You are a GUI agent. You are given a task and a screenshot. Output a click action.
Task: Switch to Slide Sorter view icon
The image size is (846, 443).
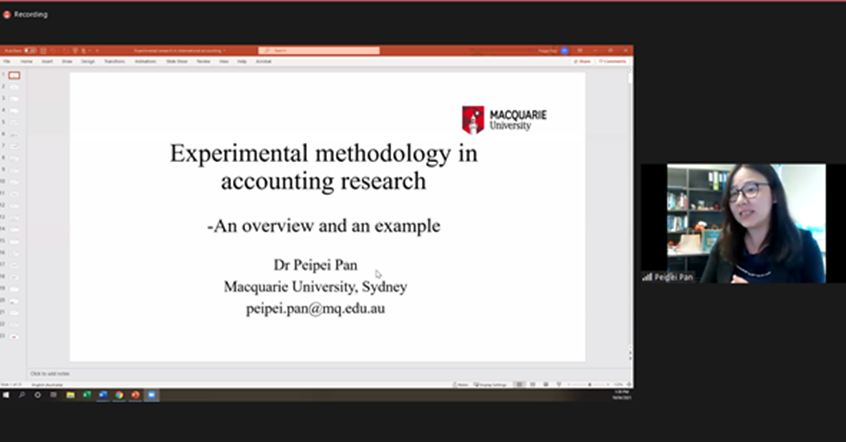(532, 384)
